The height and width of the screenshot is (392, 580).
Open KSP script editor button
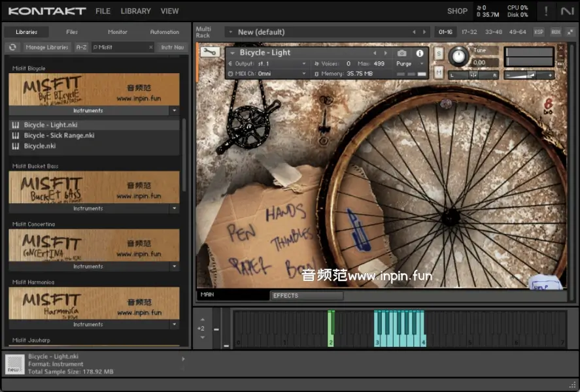pos(539,31)
